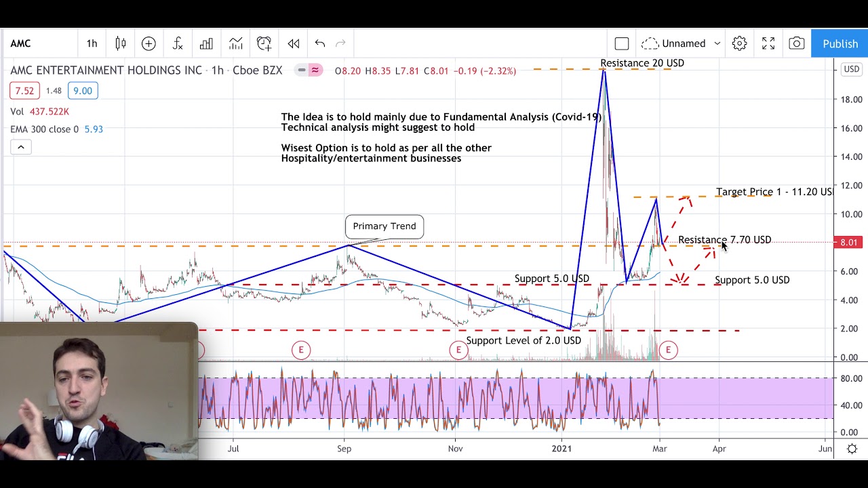The width and height of the screenshot is (868, 488).
Task: Open the Indicators fx menu
Action: 178,43
